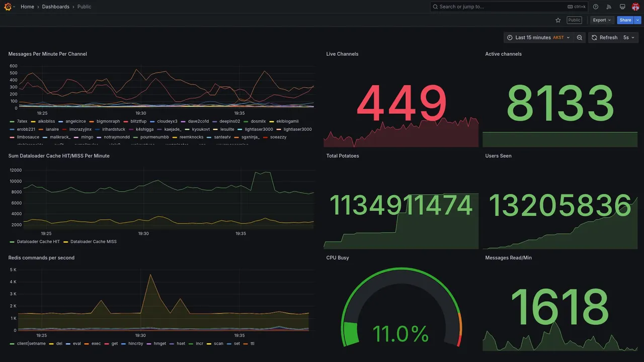Click the monitor display icon in header
The height and width of the screenshot is (362, 644).
point(622,7)
